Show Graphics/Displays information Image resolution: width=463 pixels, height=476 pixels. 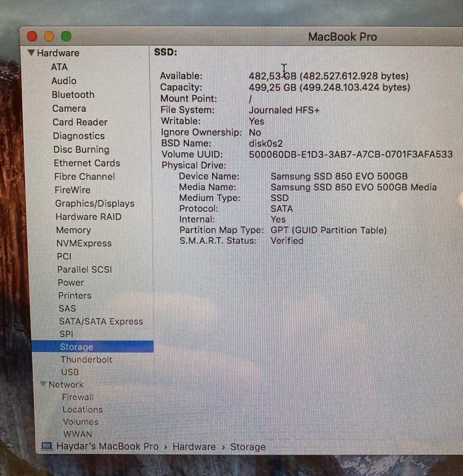pos(95,203)
